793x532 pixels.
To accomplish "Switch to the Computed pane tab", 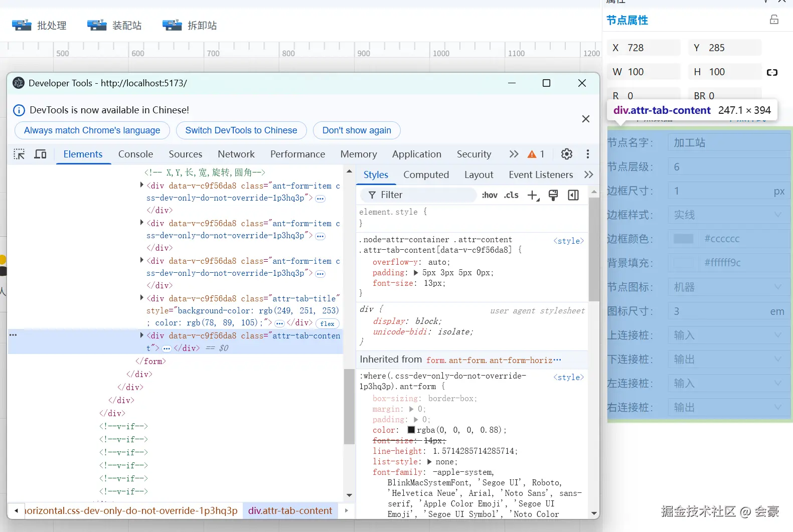I will pyautogui.click(x=426, y=174).
